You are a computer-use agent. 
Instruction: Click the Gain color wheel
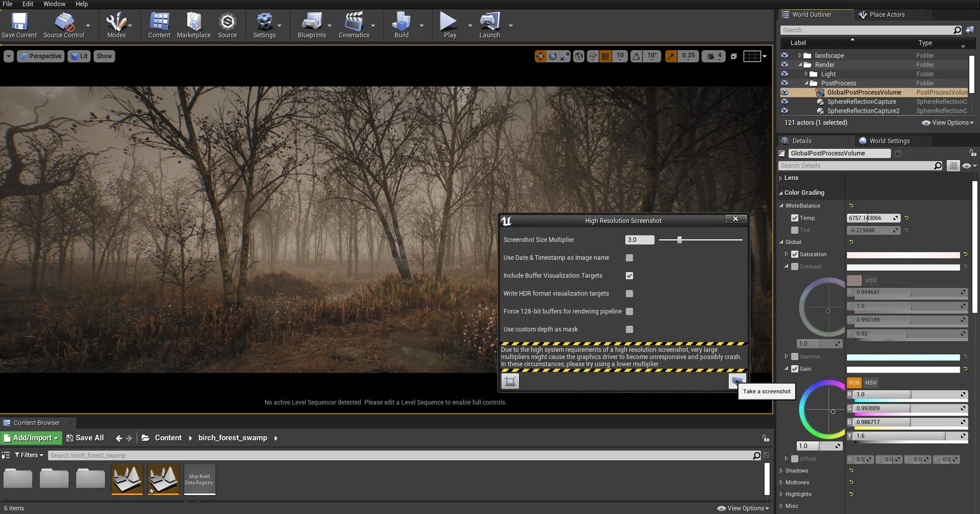(822, 410)
